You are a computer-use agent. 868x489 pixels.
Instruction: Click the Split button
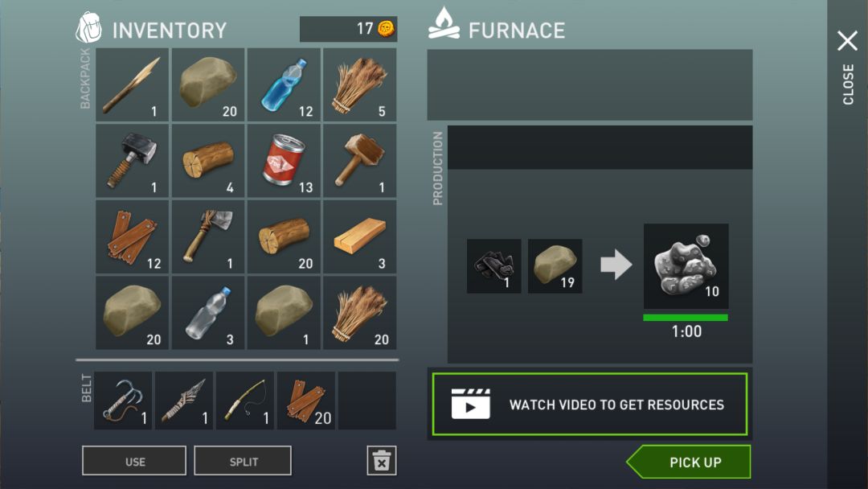coord(243,461)
